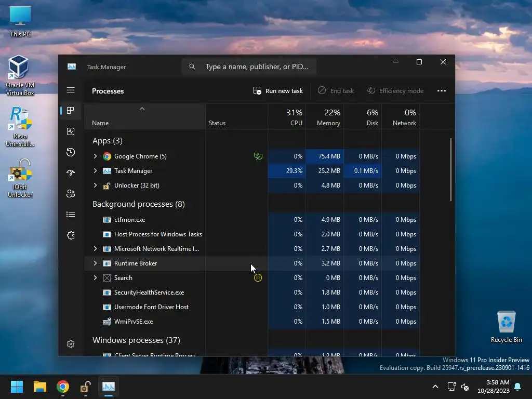Screen dimensions: 532x399
Task: Click the Unlocker (32 bit) padlock icon
Action: point(107,185)
